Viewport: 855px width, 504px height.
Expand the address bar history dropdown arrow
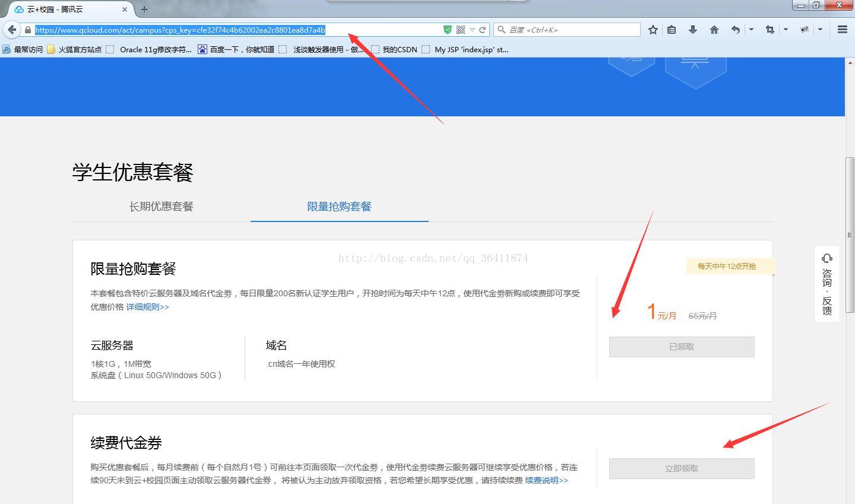(x=472, y=30)
